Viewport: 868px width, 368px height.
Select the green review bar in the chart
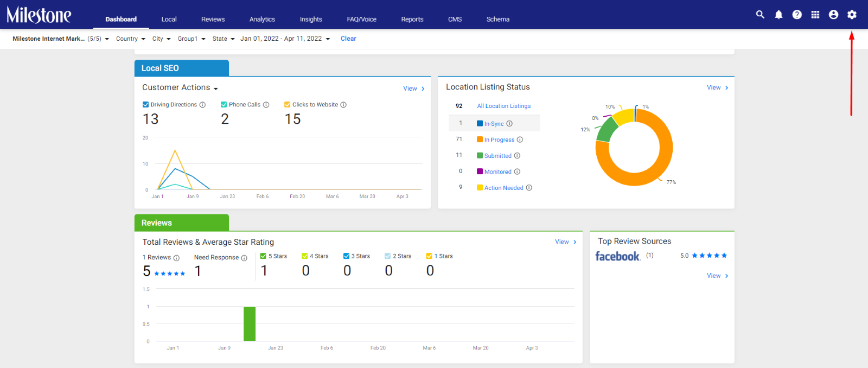[x=250, y=324]
